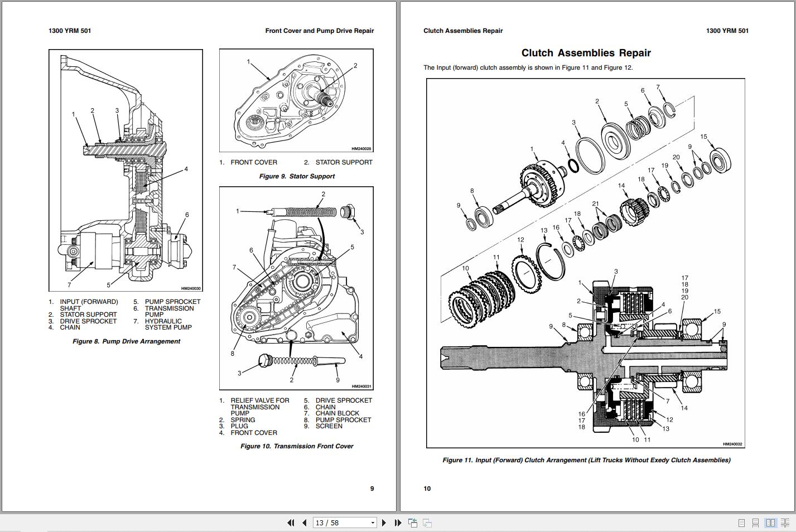Click the greyed-out next view icon
Viewport: 796px width, 532px height.
coord(427,523)
